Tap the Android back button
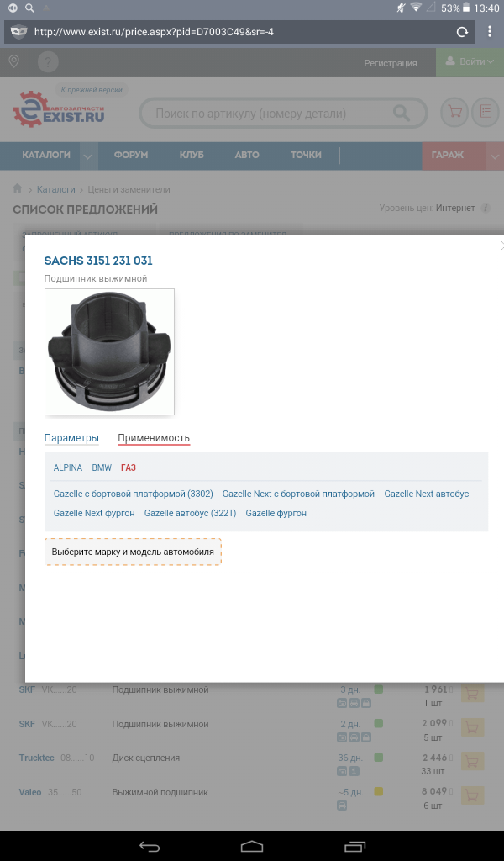This screenshot has height=861, width=504. pos(150,846)
